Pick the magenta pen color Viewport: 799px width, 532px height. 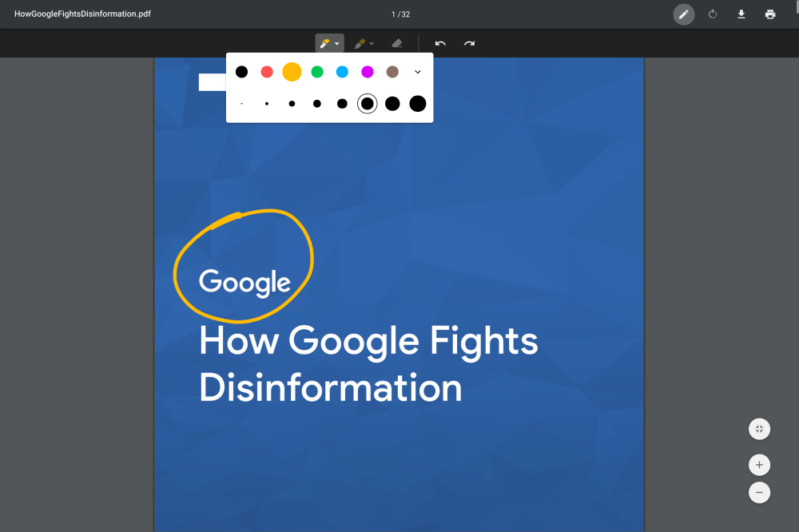(x=368, y=72)
